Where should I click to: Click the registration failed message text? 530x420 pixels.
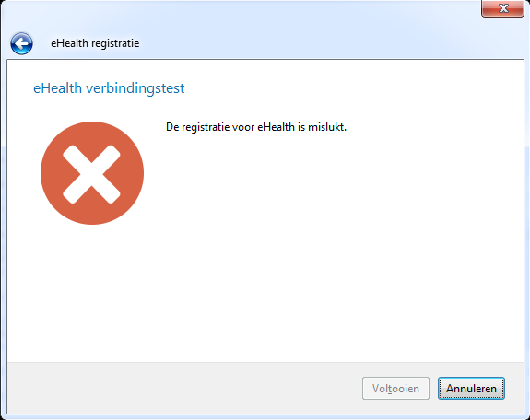coord(256,127)
